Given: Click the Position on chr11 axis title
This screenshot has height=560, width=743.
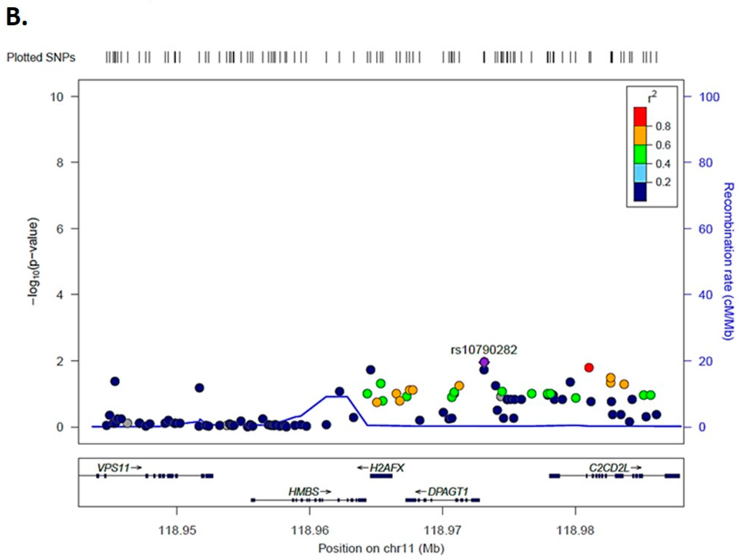Looking at the screenshot, I should [381, 548].
